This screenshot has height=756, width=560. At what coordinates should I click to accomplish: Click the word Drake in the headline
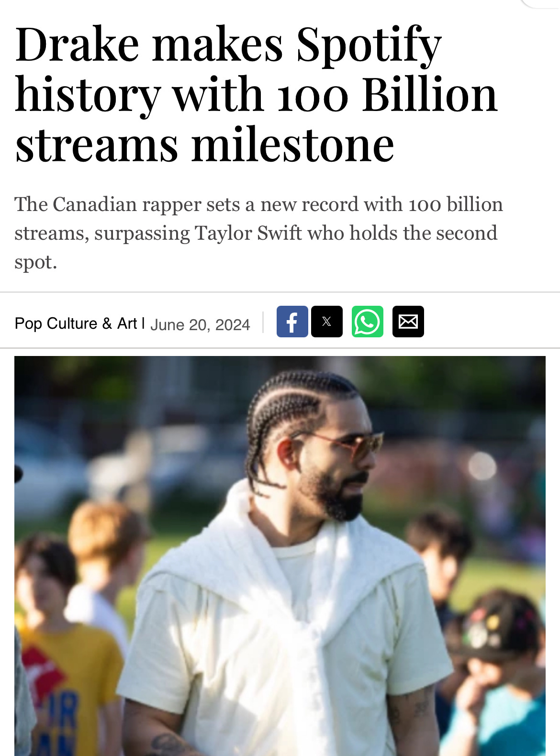[77, 44]
